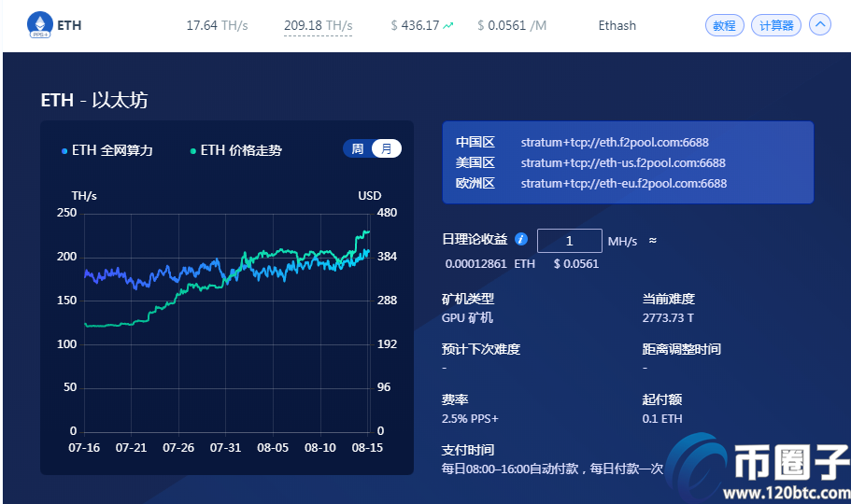Select the 欧洲区 eth-eu stratum address
The image size is (851, 504).
coord(624,183)
